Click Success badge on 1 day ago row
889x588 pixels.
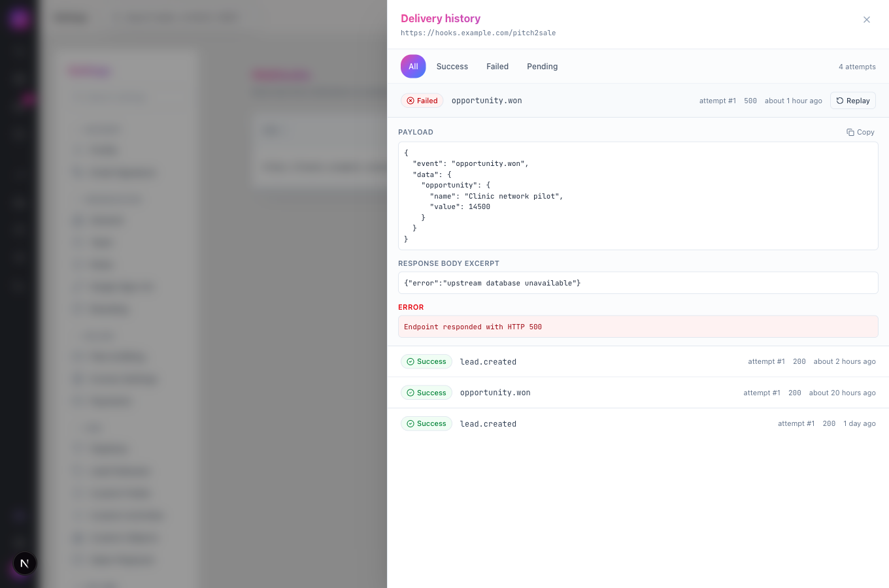(x=426, y=423)
